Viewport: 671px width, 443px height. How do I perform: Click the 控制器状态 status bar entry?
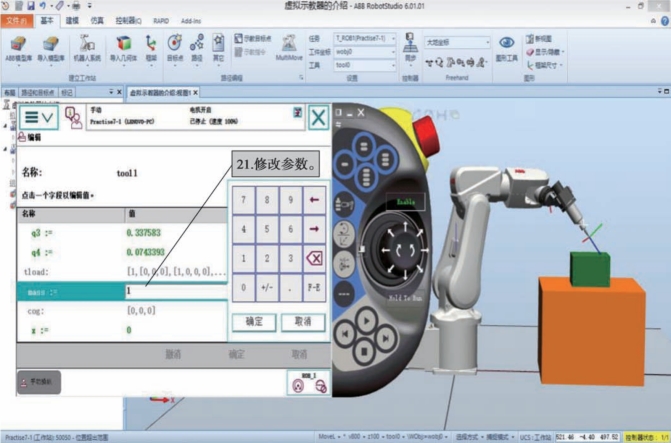coord(646,437)
